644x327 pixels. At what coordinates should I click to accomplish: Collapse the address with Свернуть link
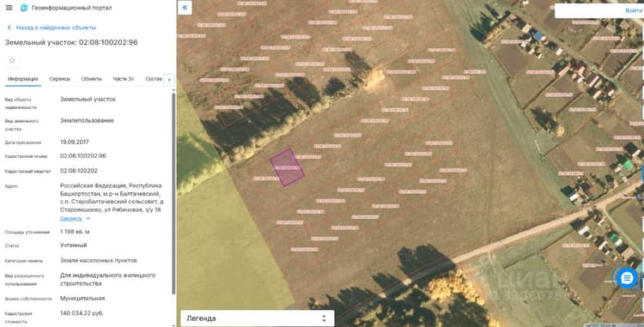(71, 218)
